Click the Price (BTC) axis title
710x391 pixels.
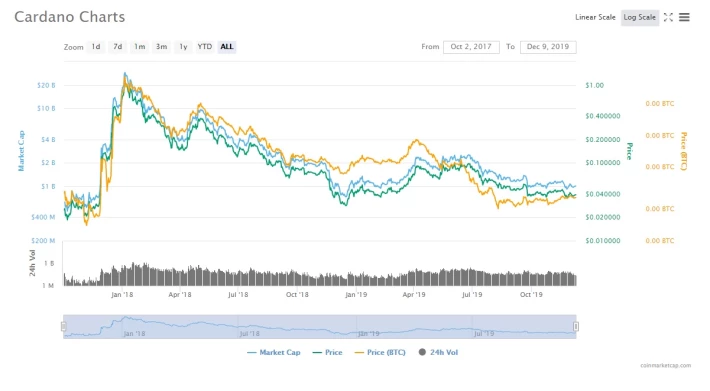pyautogui.click(x=683, y=151)
